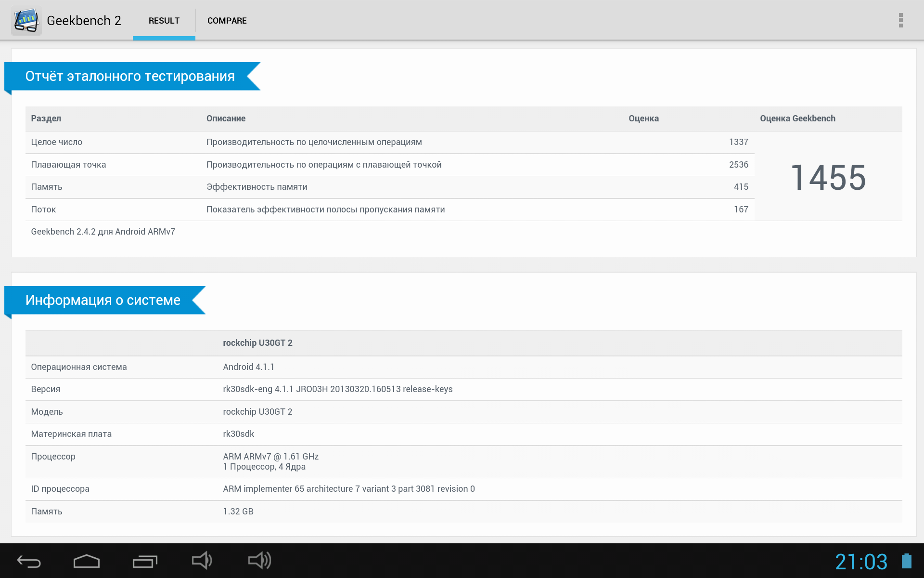
Task: Tap the Отчёт эталонного тестирования header banner
Action: coord(130,76)
